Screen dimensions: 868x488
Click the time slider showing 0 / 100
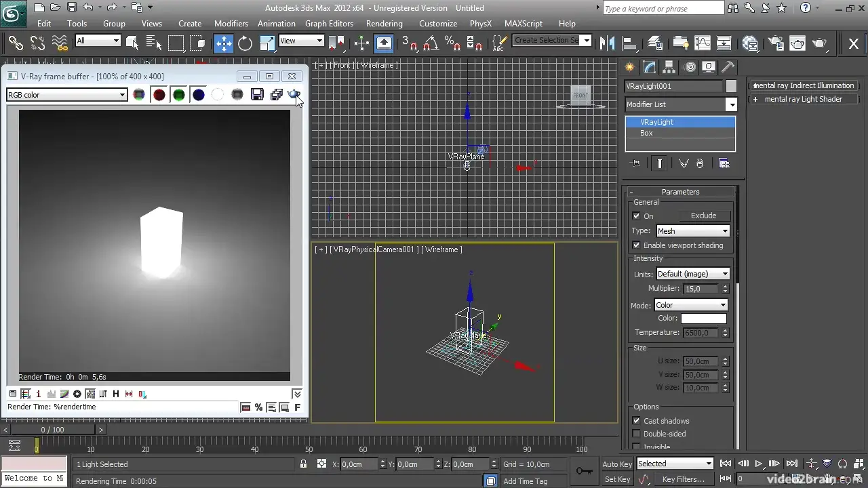click(52, 430)
